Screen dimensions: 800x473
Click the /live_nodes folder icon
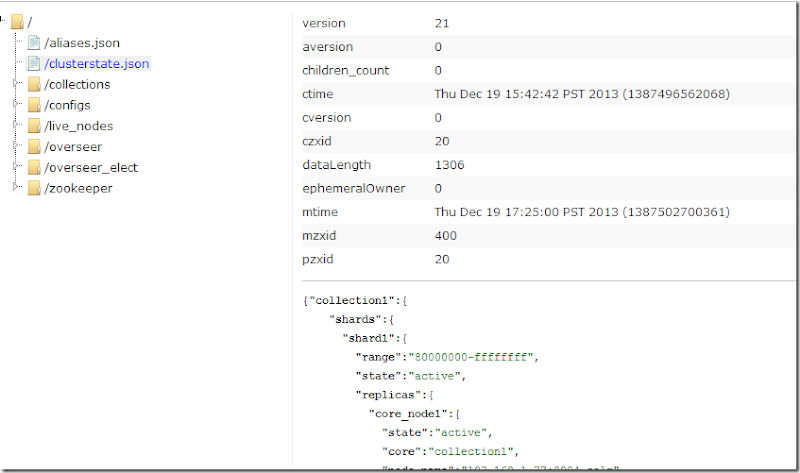pos(35,126)
